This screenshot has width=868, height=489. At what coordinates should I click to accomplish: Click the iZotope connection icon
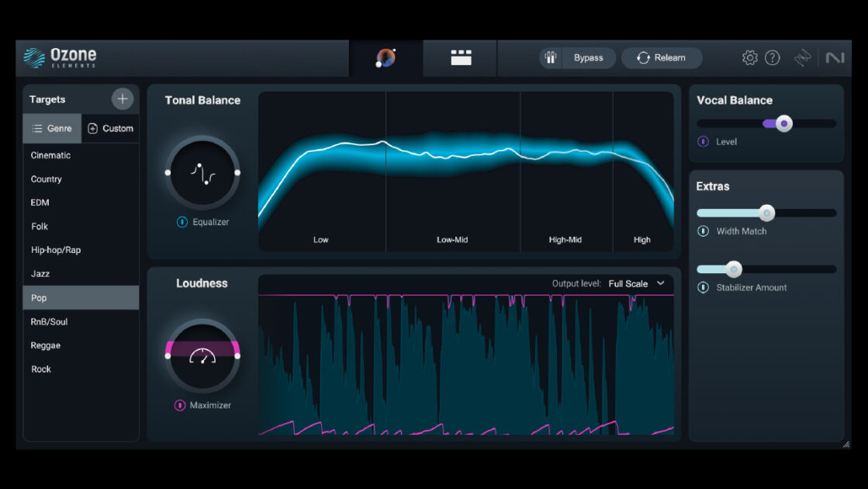(802, 57)
